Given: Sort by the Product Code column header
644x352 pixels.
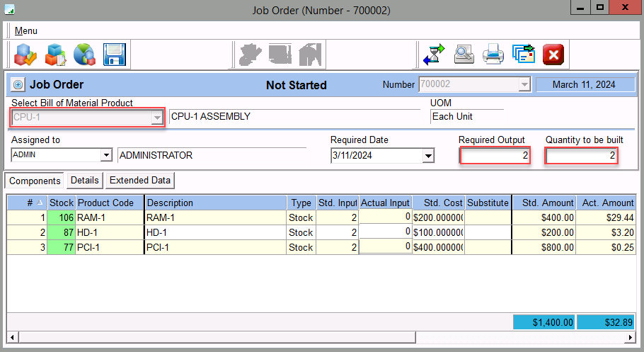Looking at the screenshot, I should pos(109,203).
